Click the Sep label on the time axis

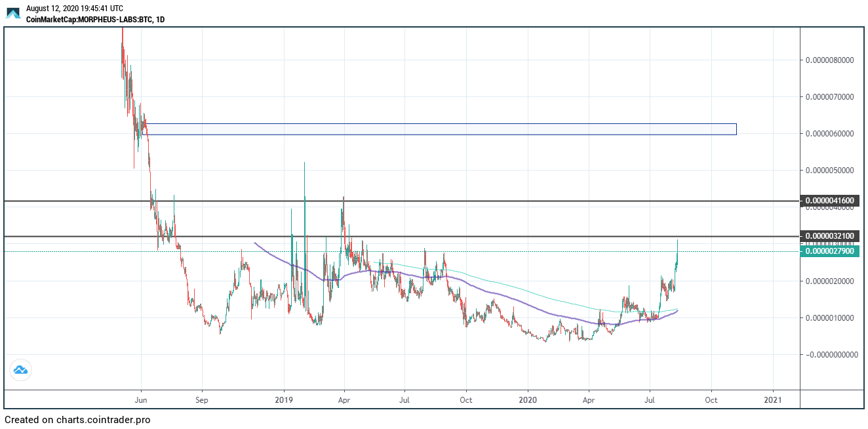(x=202, y=399)
